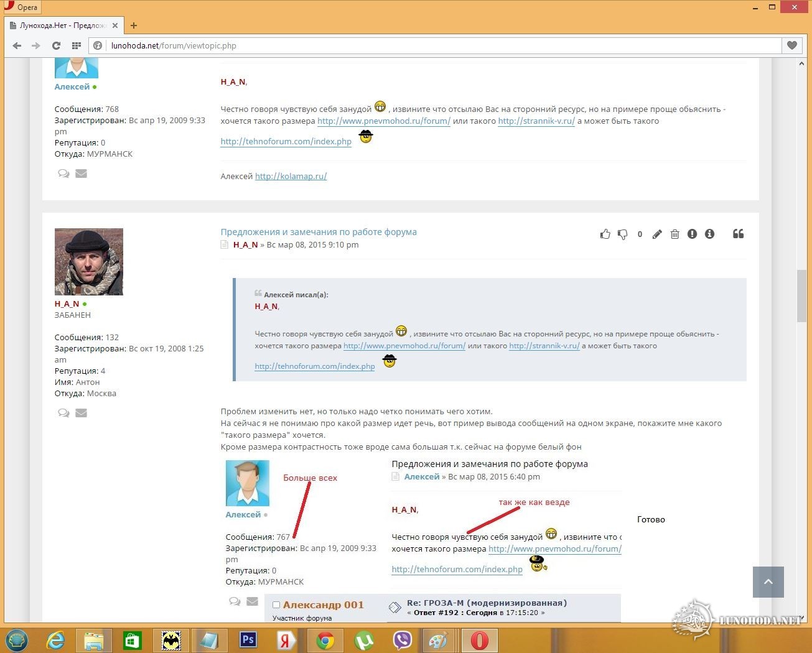
Task: Click the lunohoda.net address bar
Action: 436,45
